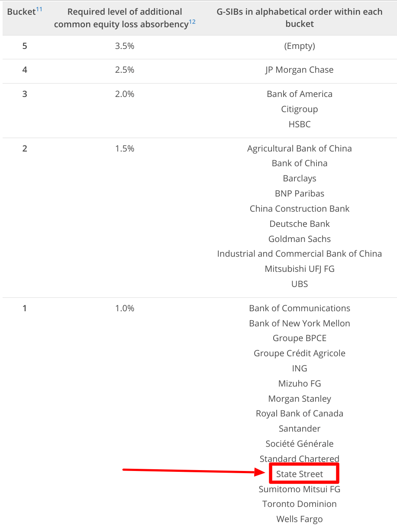
Task: Click the UBS entry
Action: pyautogui.click(x=300, y=284)
